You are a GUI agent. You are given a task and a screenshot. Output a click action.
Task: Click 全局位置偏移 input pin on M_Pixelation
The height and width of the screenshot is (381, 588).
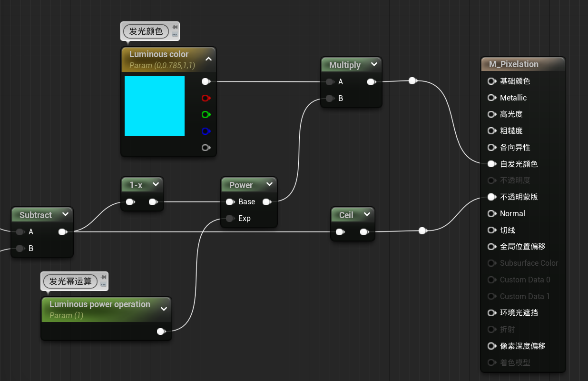tap(492, 247)
